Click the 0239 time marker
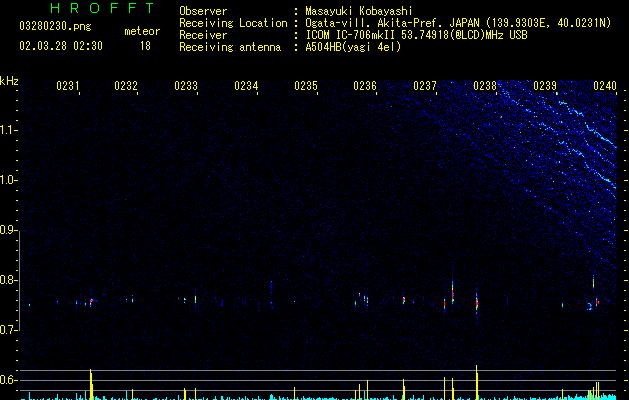This screenshot has width=629, height=400. click(545, 86)
